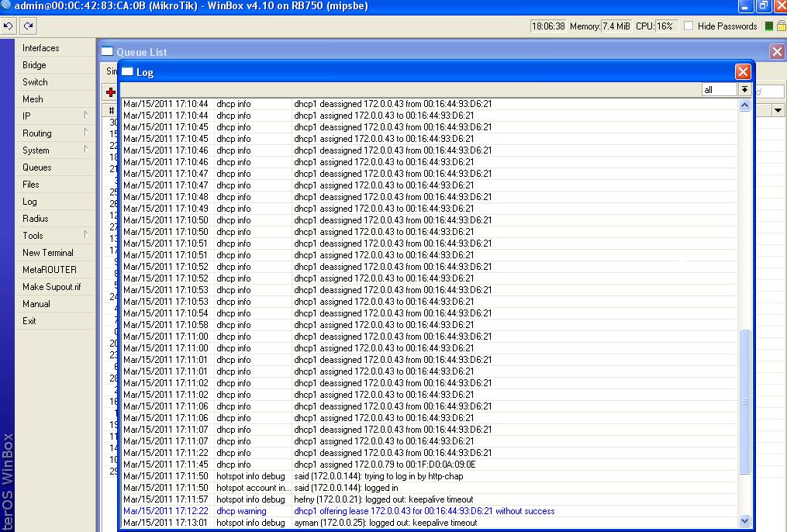Click the undo arrow toolbar icon
Screen dimensions: 787x532
pyautogui.click(x=8, y=26)
